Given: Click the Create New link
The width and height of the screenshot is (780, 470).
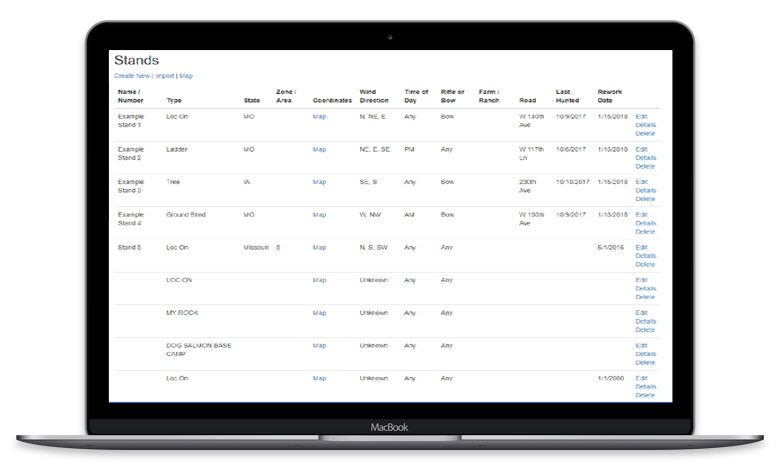Looking at the screenshot, I should pyautogui.click(x=132, y=76).
